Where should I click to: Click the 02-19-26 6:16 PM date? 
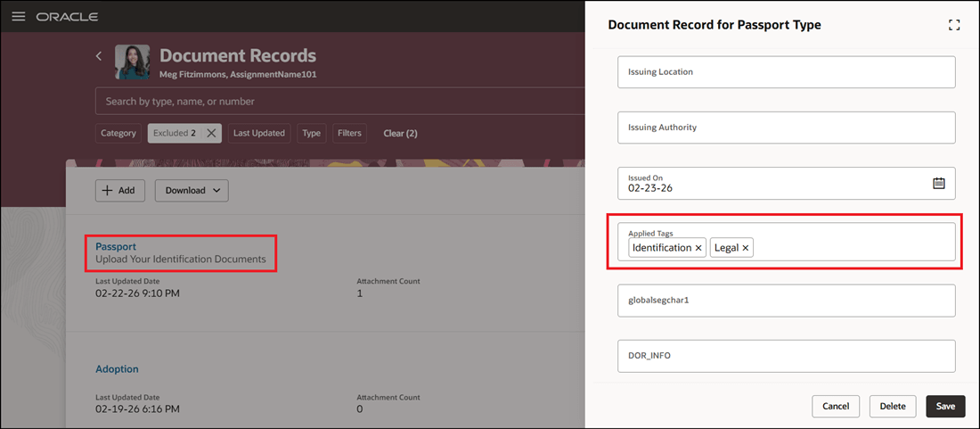coord(137,409)
